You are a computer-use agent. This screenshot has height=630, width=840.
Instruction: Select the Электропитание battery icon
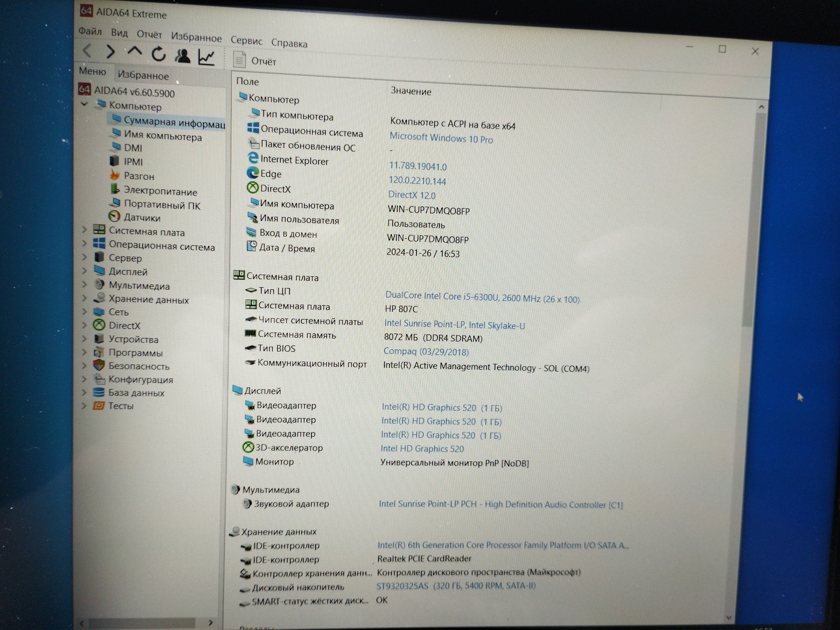(115, 189)
